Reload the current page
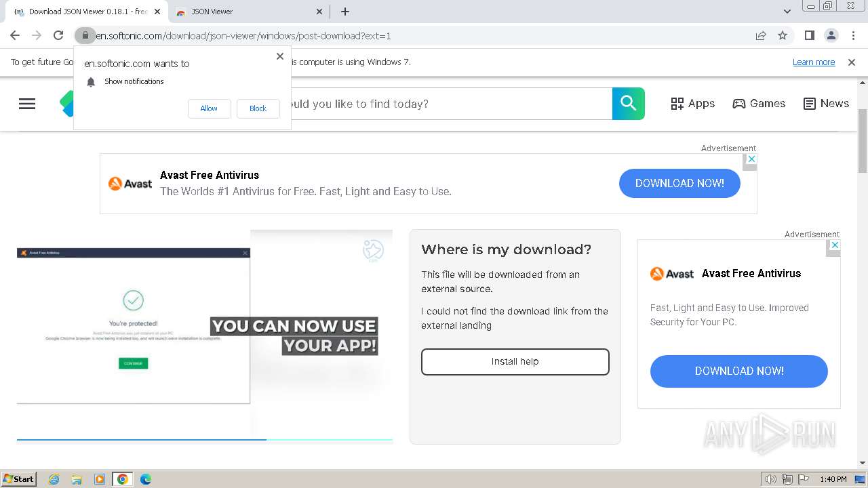The width and height of the screenshot is (868, 488). click(58, 35)
